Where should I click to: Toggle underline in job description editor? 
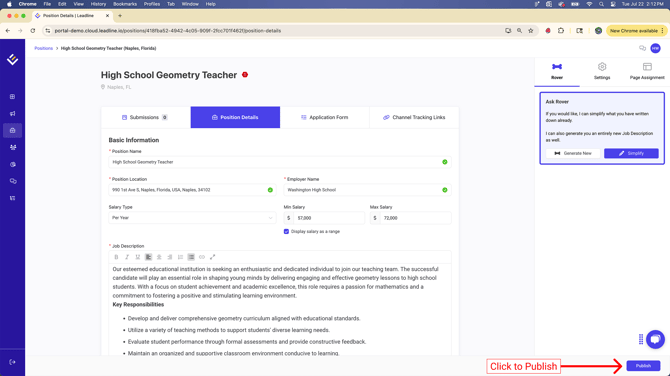point(138,257)
